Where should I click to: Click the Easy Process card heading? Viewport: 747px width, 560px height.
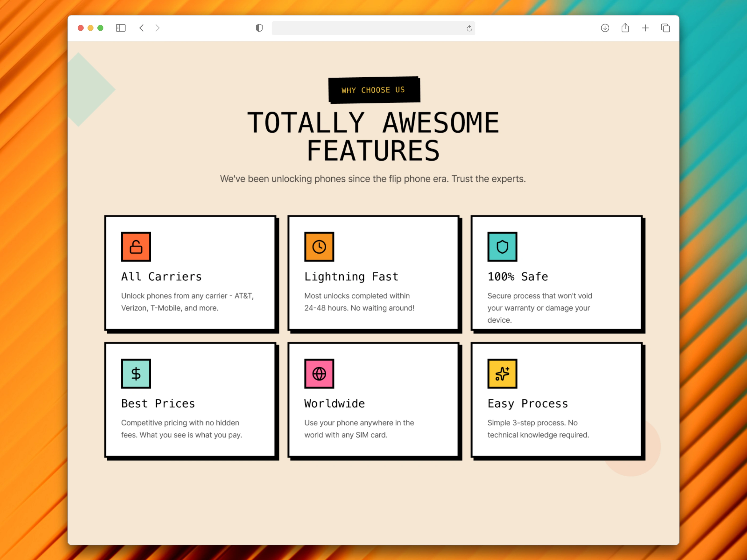[x=527, y=404]
